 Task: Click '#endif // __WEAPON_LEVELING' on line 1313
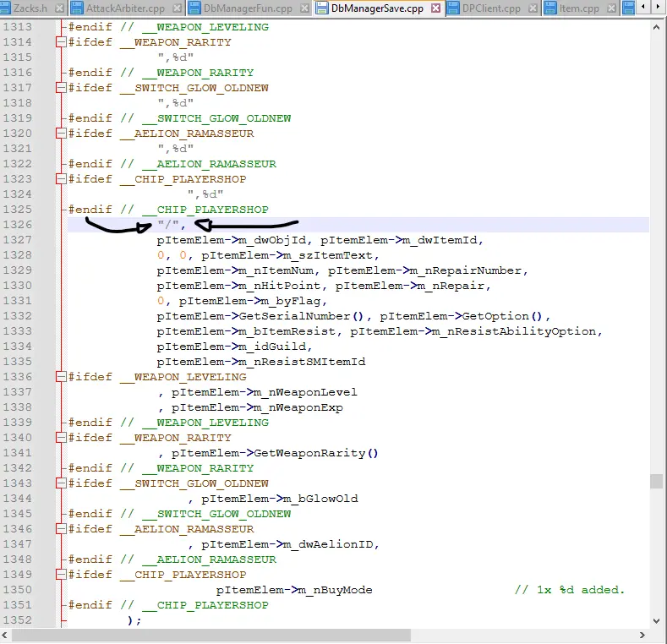click(x=168, y=27)
